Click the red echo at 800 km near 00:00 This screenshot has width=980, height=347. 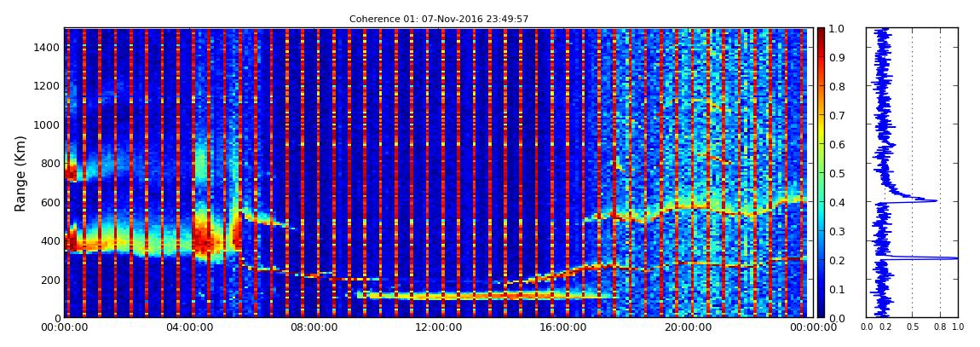(70, 172)
